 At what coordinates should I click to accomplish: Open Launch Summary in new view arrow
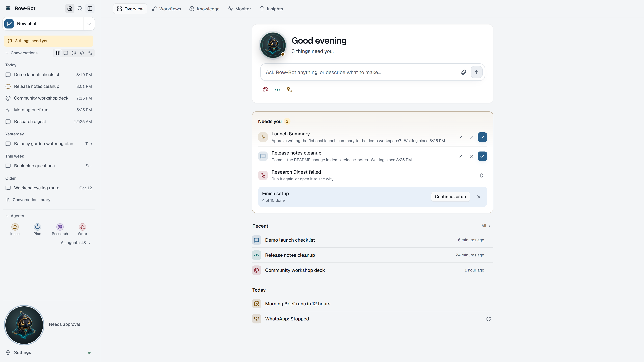click(x=461, y=137)
